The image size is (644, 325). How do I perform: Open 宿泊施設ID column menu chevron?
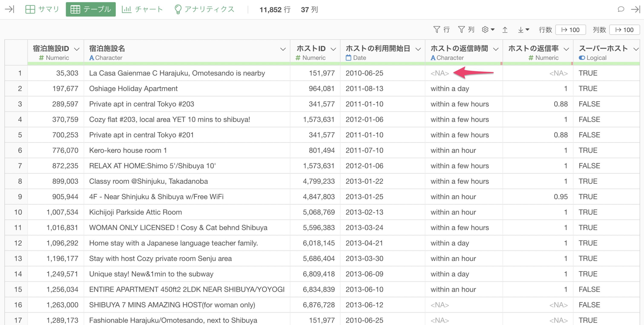tap(77, 49)
